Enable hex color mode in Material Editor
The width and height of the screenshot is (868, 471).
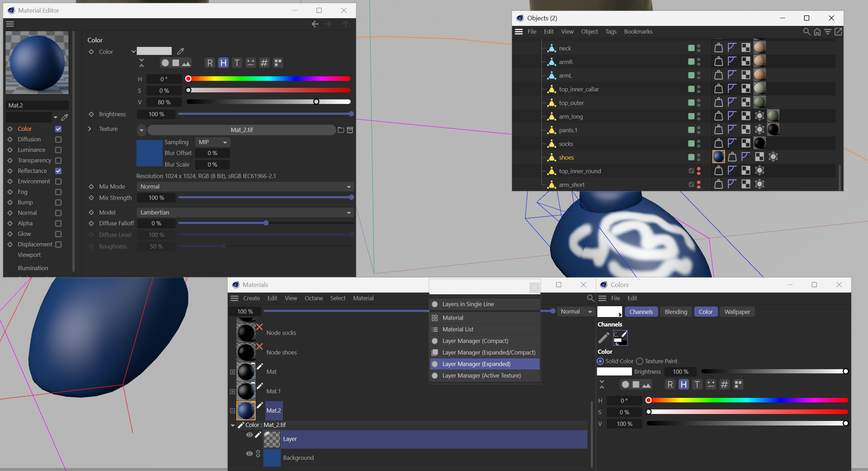tap(264, 63)
